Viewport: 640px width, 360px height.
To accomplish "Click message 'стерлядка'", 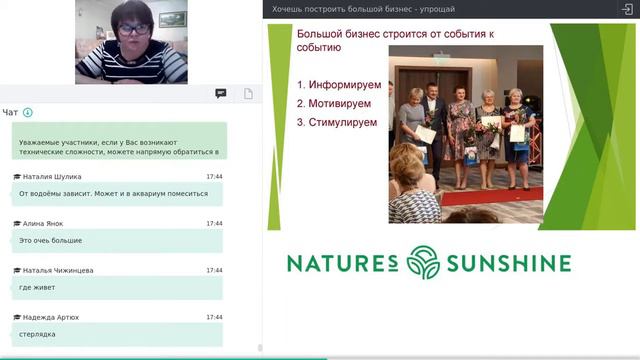I will [x=117, y=334].
